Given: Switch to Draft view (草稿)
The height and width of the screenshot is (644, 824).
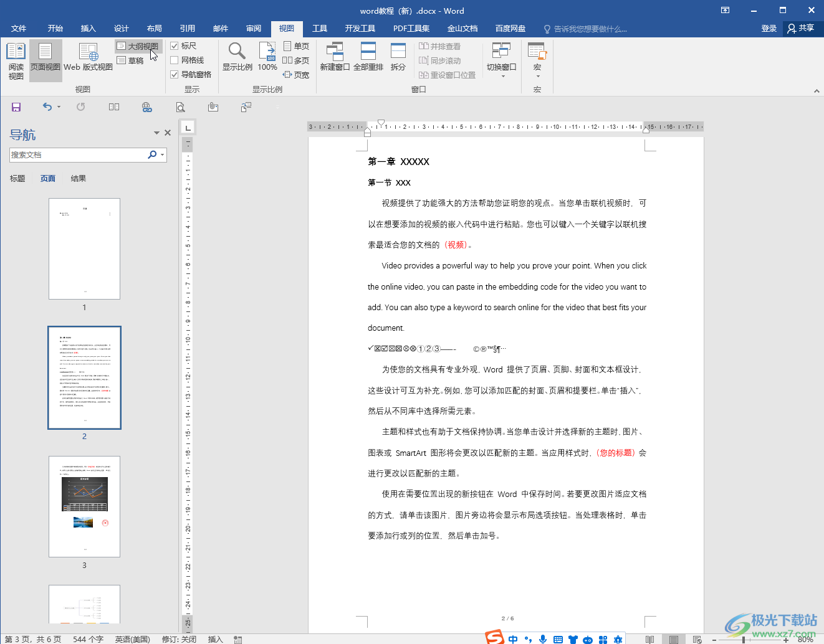Looking at the screenshot, I should [131, 60].
